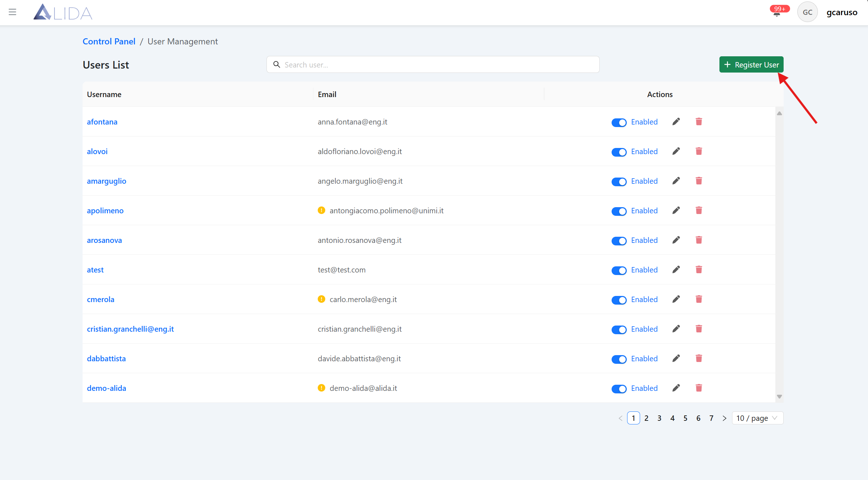Go to page 3
The image size is (868, 480).
660,418
